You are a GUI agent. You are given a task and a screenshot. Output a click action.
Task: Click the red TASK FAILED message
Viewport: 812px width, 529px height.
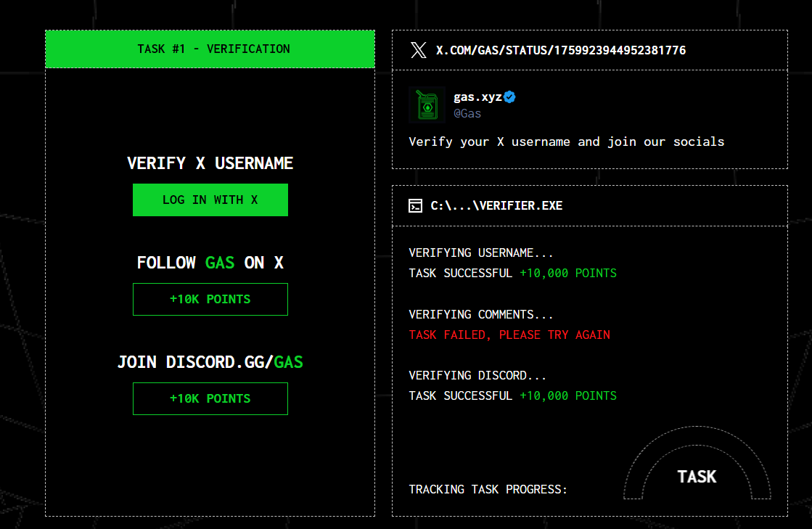pos(509,335)
